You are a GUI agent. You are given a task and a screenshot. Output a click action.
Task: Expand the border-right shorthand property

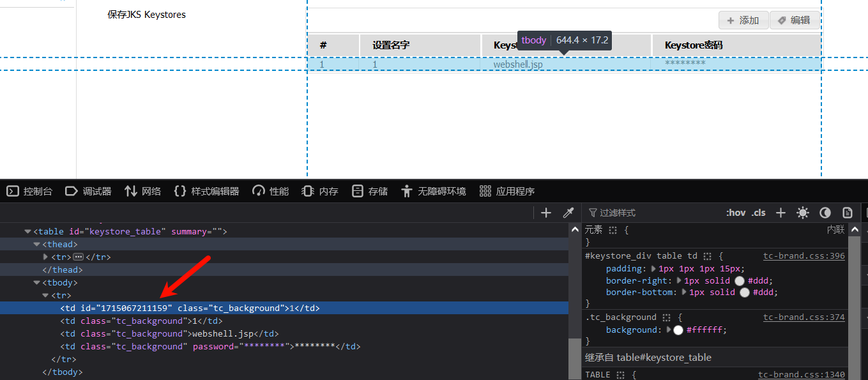680,281
